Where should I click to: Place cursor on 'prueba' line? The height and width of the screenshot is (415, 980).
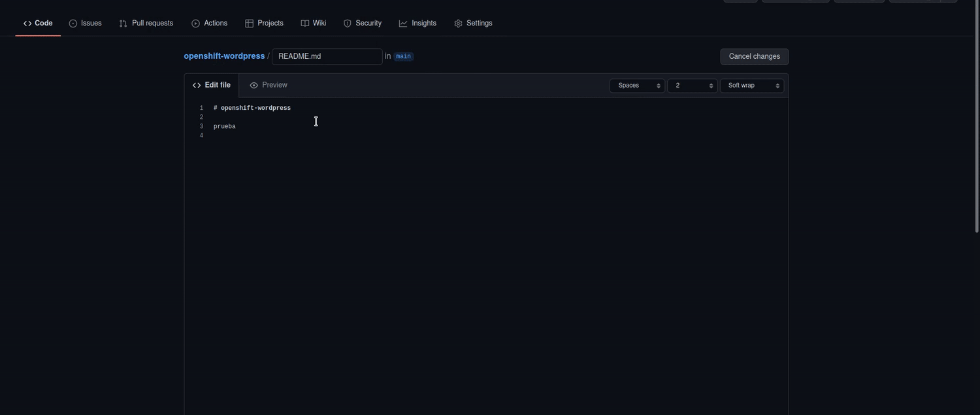[224, 126]
